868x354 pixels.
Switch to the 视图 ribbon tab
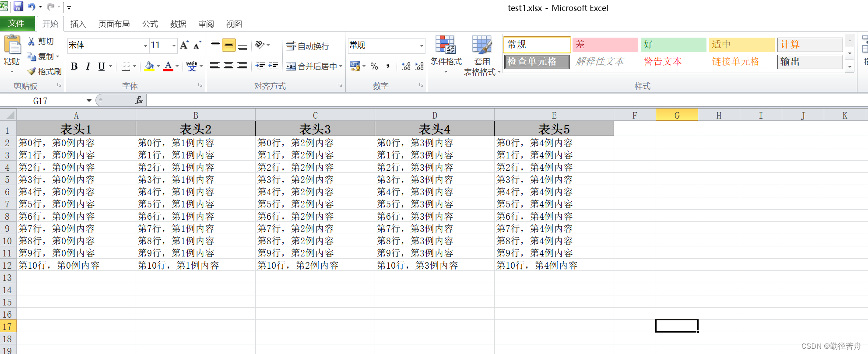(x=234, y=24)
